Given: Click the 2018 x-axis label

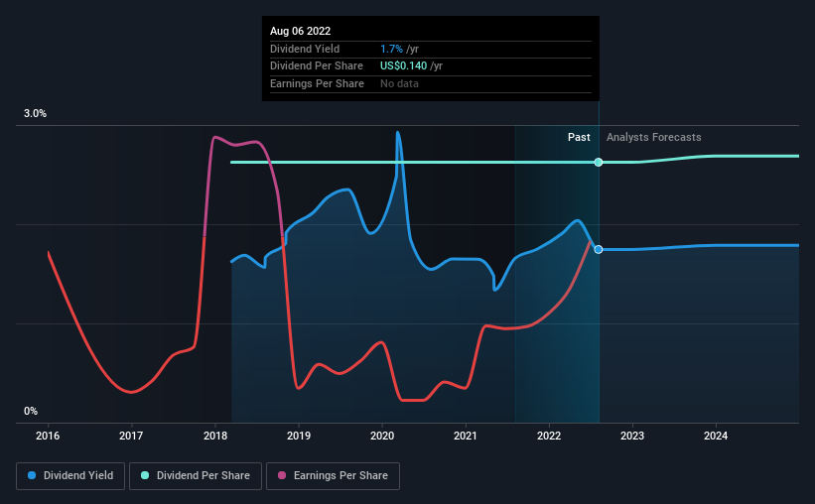Looking at the screenshot, I should tap(215, 436).
